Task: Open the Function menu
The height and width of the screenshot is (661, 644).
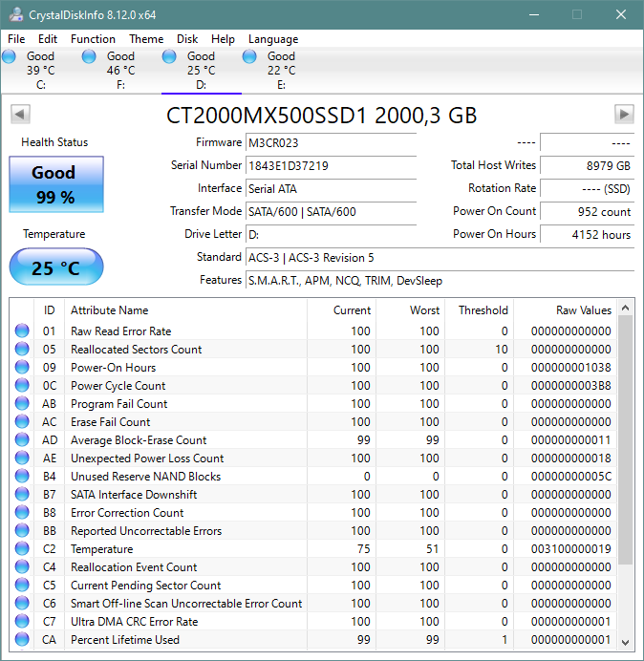Action: click(93, 39)
